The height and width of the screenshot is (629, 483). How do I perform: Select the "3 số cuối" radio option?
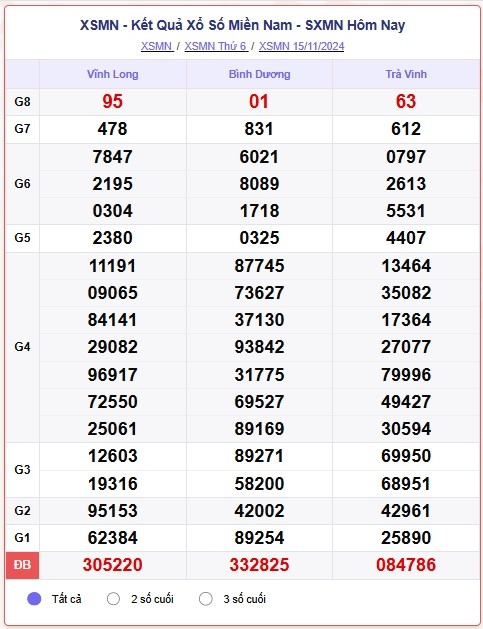point(206,599)
